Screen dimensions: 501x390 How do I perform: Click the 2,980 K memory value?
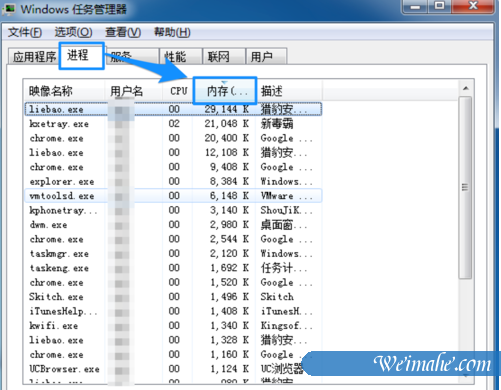(229, 225)
